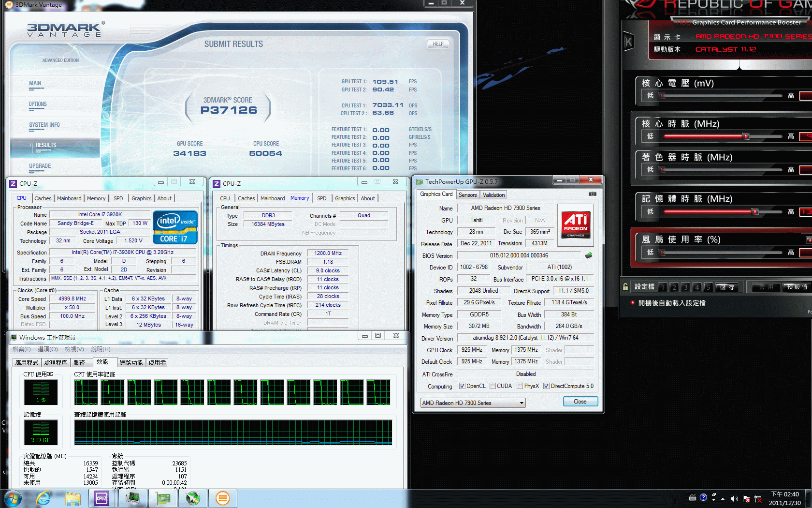Click the action center flag tray icon
The width and height of the screenshot is (812, 508).
(746, 499)
